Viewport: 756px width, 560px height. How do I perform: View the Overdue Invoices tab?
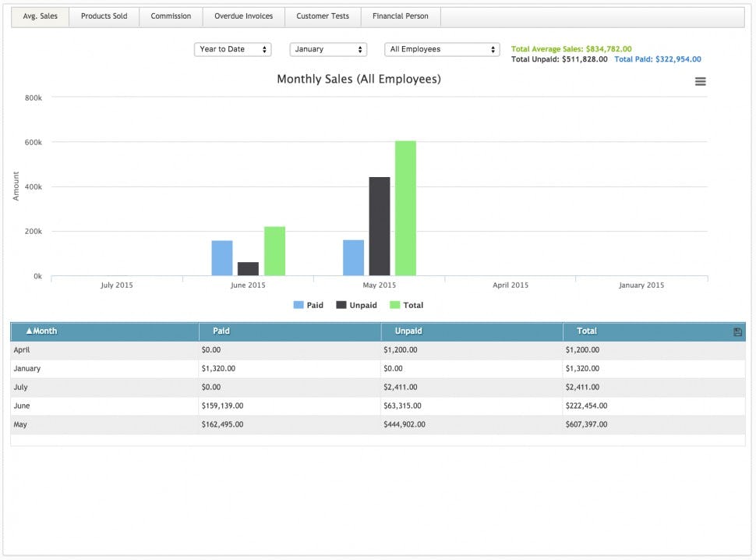click(x=242, y=16)
